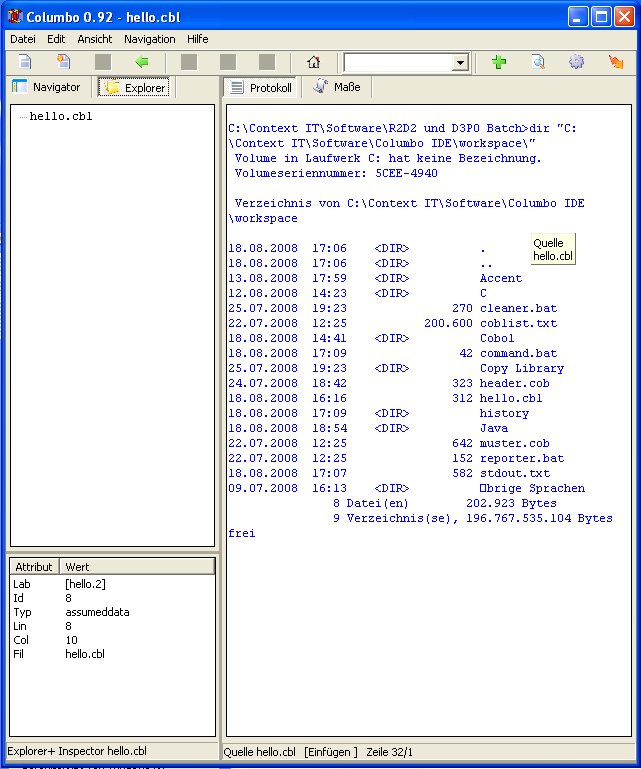The image size is (641, 769).
Task: Select the Protokoll tab
Action: [262, 88]
